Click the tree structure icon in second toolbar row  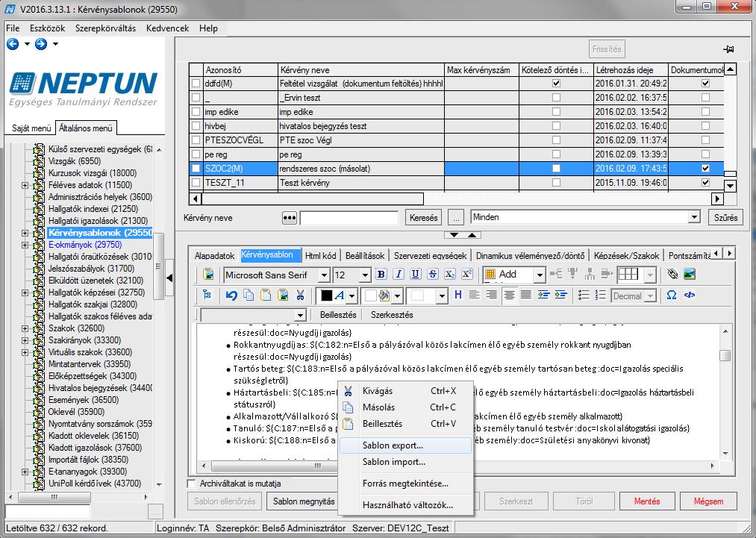point(207,295)
